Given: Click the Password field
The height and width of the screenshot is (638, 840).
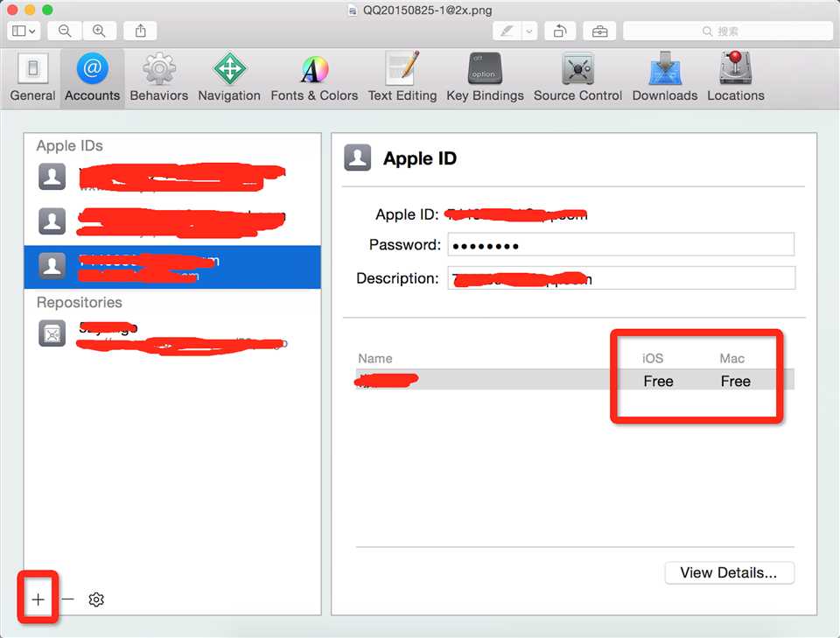Looking at the screenshot, I should (621, 245).
